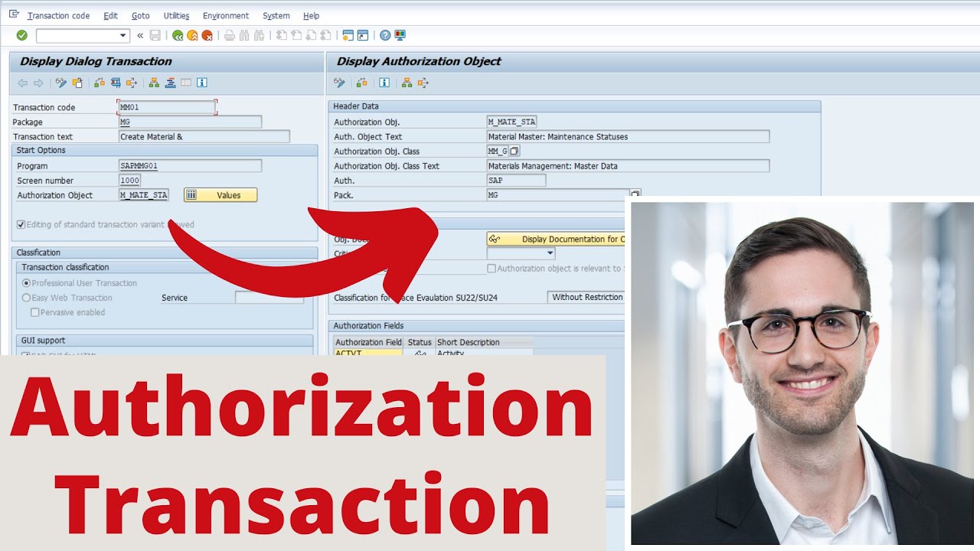980x551 pixels.
Task: Click the Where-Used List icon in Dialog Transaction toolbar
Action: pos(132,83)
